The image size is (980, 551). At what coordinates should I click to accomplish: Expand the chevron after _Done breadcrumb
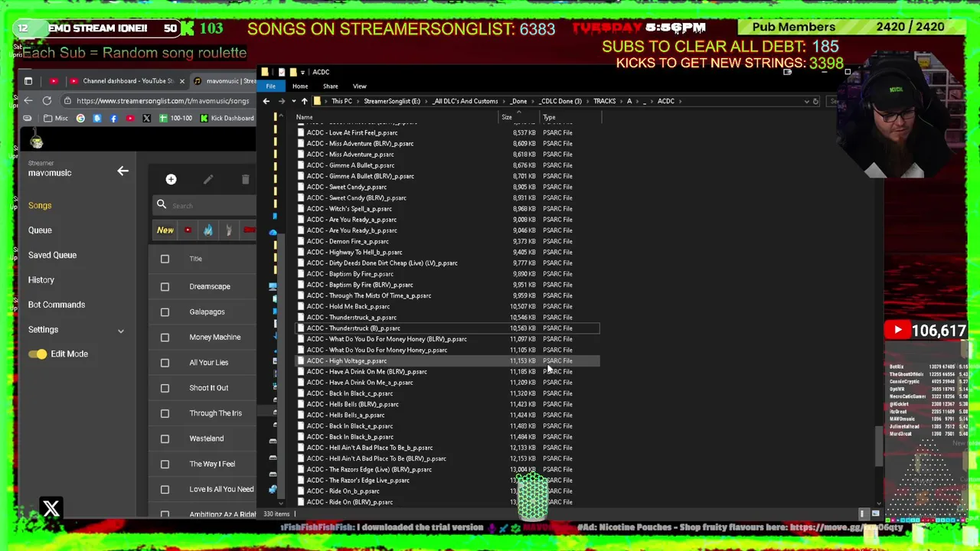pyautogui.click(x=531, y=101)
